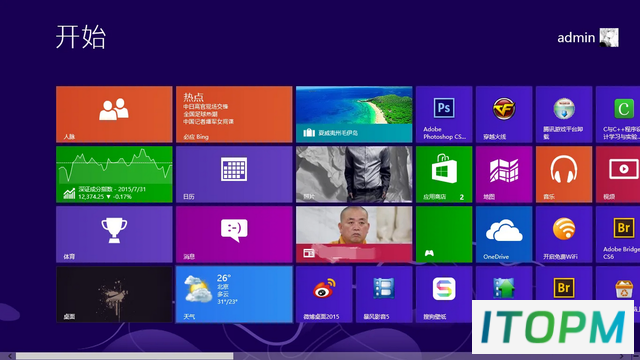Open the Sogou Wallpaper tile
This screenshot has width=640, height=360.
click(x=444, y=294)
